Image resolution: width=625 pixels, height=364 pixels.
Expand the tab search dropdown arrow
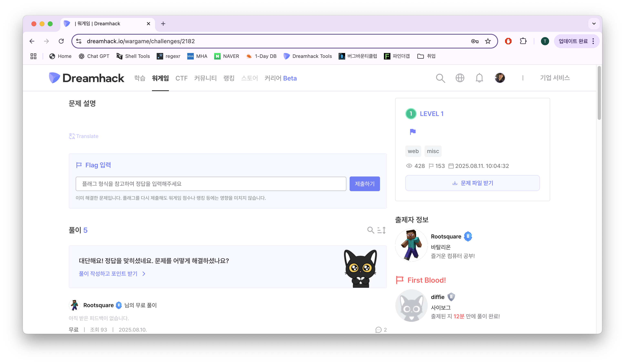click(x=594, y=24)
